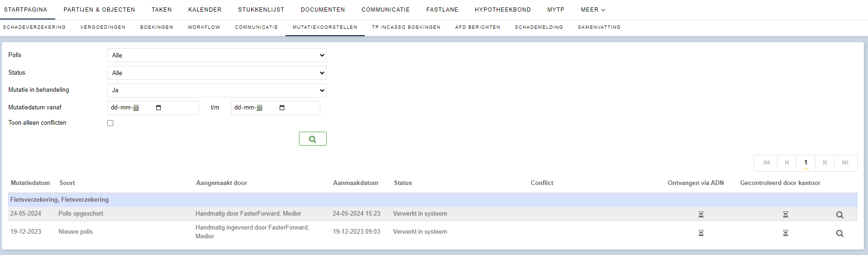Click ADN hourglass icon in Nieuwe polis row
The image size is (868, 255).
click(x=701, y=233)
